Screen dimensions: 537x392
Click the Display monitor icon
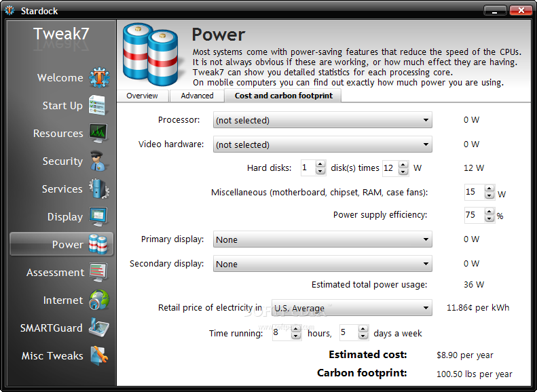point(98,216)
